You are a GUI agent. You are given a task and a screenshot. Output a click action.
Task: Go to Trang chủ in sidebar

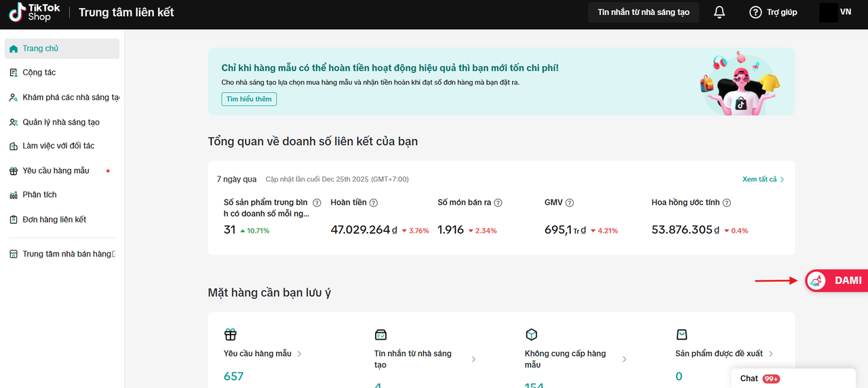pos(62,49)
